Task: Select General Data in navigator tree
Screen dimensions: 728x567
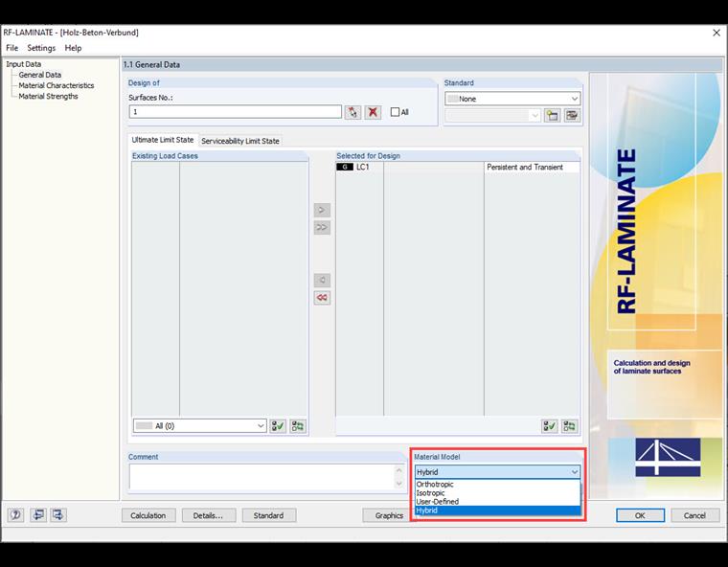Action: pos(40,75)
